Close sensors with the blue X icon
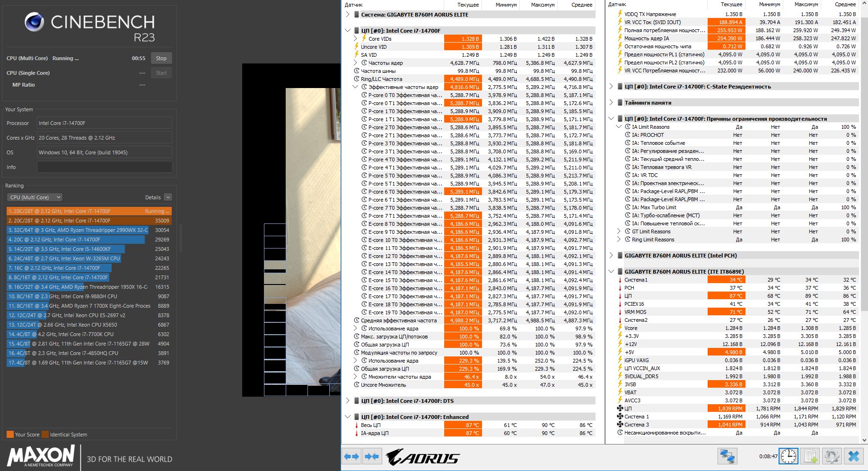 pyautogui.click(x=854, y=456)
